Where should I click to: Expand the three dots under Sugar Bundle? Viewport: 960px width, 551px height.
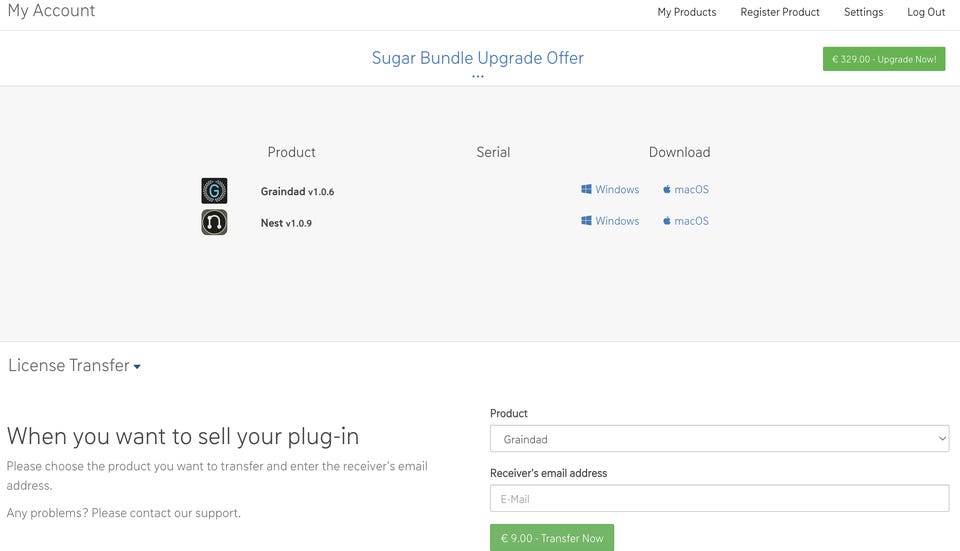[x=478, y=76]
